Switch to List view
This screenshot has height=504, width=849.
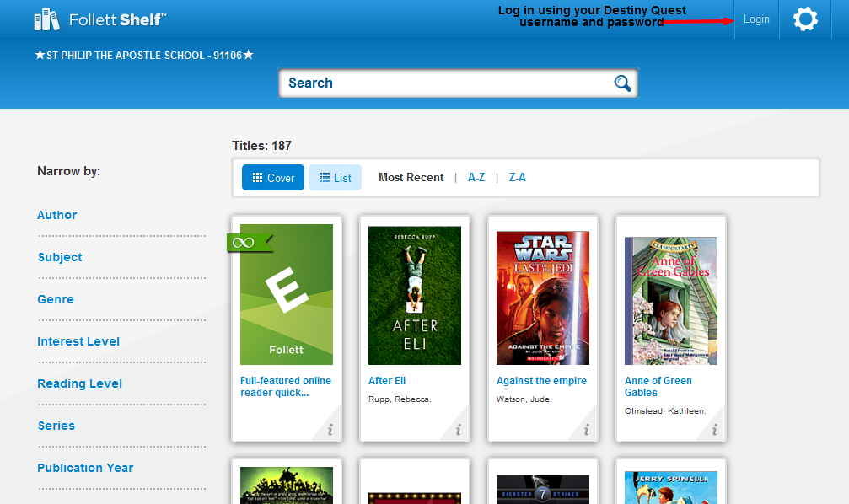coord(335,178)
